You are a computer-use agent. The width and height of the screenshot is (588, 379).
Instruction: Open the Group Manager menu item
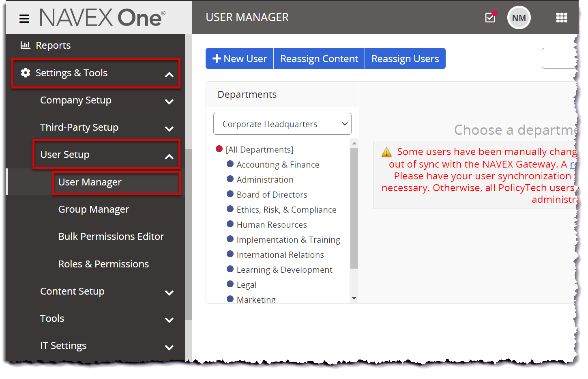coord(93,209)
